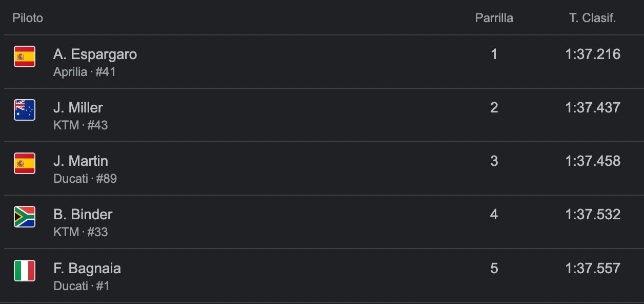644x304 pixels.
Task: Open F. Bagnaia rider name
Action: click(87, 269)
